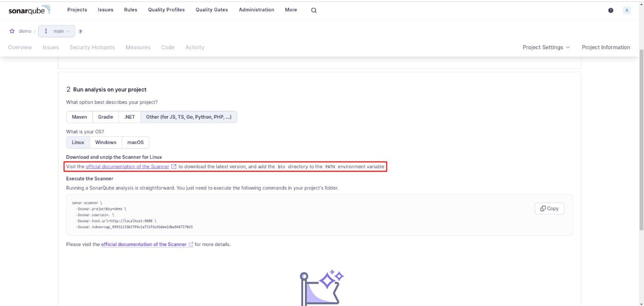The image size is (644, 306).
Task: Favorite the demo project with star icon
Action: 12,31
